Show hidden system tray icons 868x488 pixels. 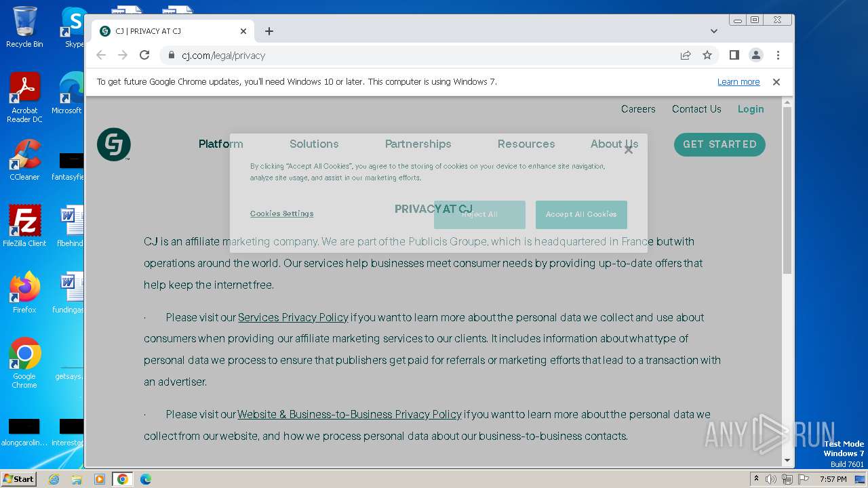(x=756, y=479)
